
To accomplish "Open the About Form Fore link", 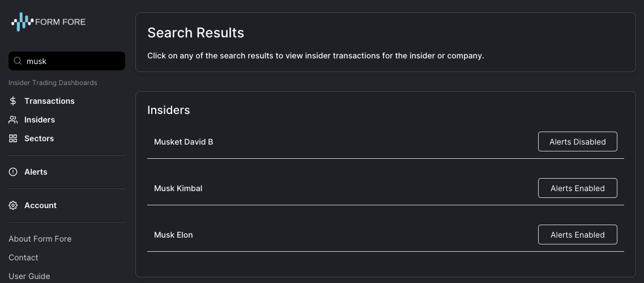I will point(40,239).
